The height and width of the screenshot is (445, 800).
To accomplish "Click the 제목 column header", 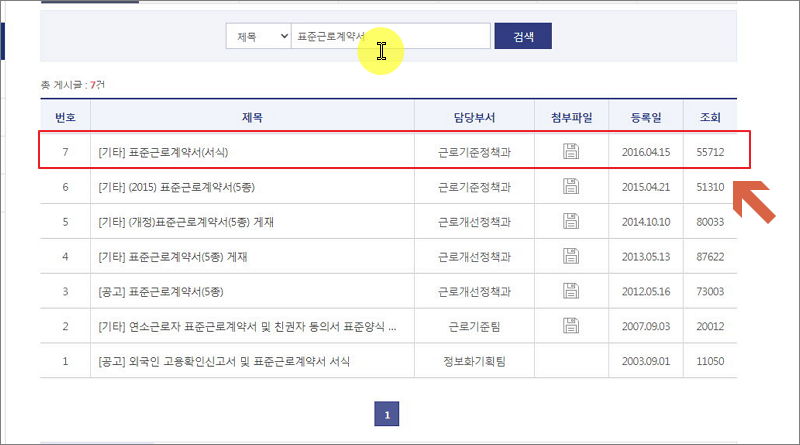I will pyautogui.click(x=252, y=117).
